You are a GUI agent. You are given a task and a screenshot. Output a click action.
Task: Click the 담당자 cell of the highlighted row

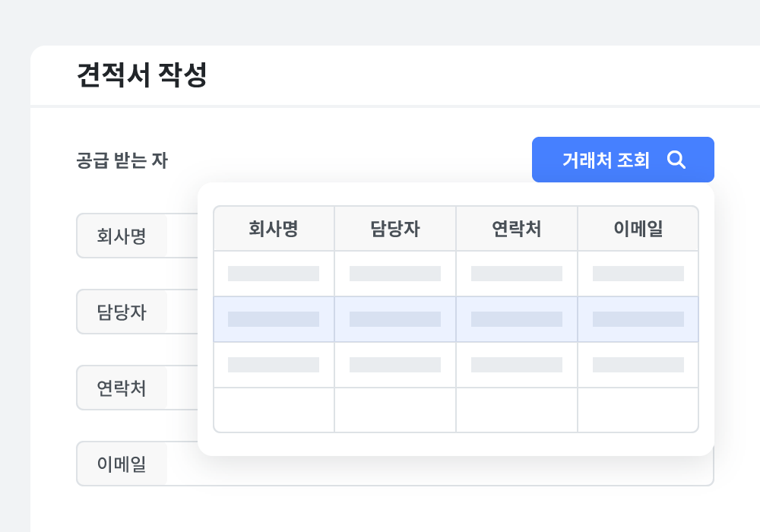tap(395, 319)
